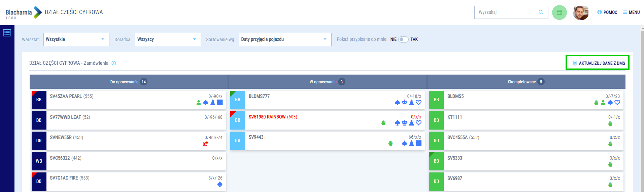
Task: Click the info icon beside Zamówienia title
Action: click(x=114, y=63)
